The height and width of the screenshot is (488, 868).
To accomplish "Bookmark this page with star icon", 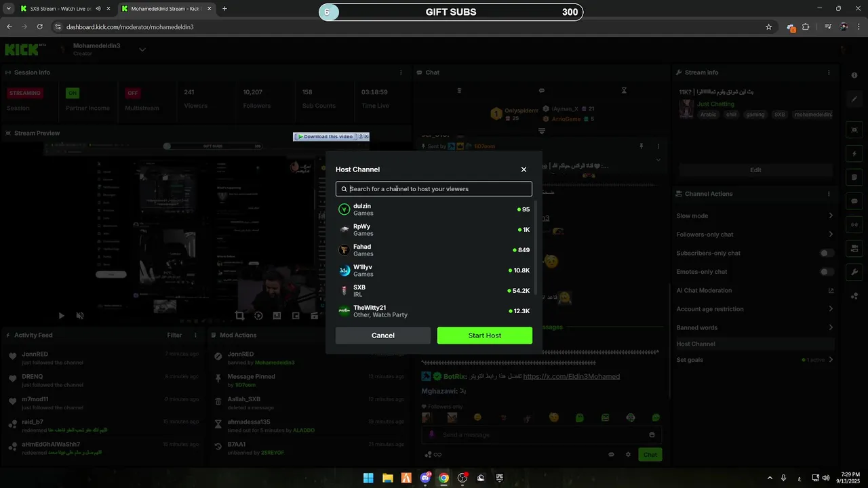I will tap(768, 27).
